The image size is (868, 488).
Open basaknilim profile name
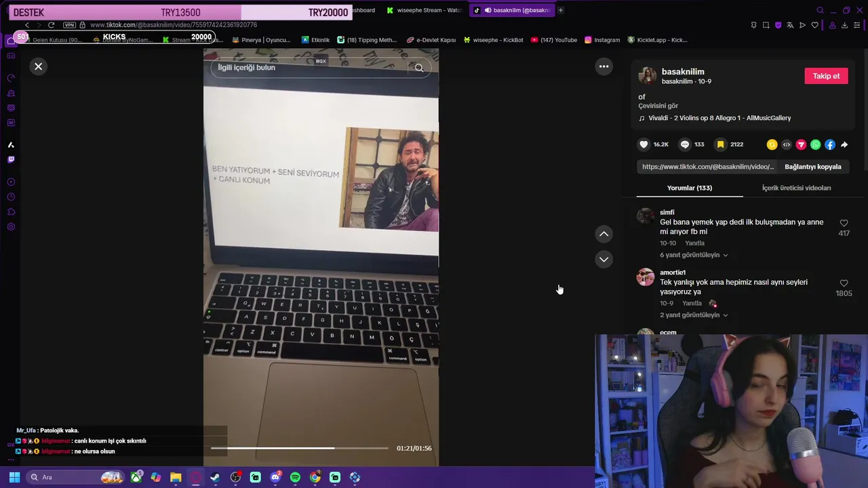point(683,71)
